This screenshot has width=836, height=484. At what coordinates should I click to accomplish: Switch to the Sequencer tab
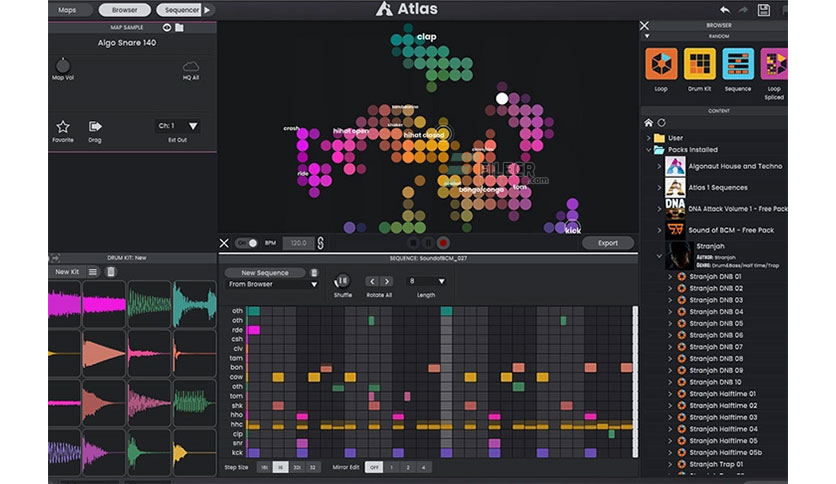point(183,10)
